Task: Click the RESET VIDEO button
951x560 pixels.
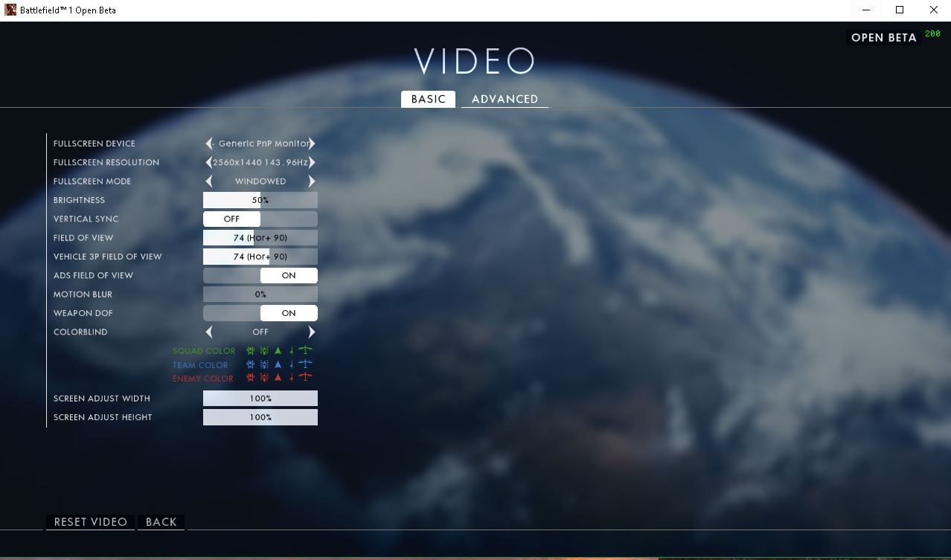Action: click(x=91, y=522)
